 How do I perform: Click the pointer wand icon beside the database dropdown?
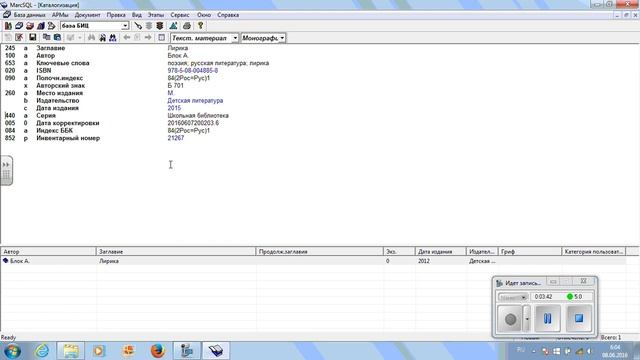click(138, 26)
